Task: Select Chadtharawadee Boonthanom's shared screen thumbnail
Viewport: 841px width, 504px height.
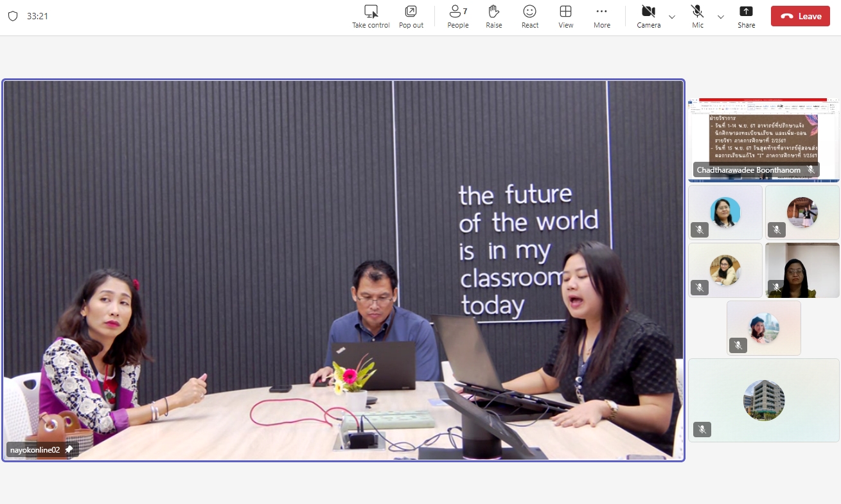Action: pos(763,140)
